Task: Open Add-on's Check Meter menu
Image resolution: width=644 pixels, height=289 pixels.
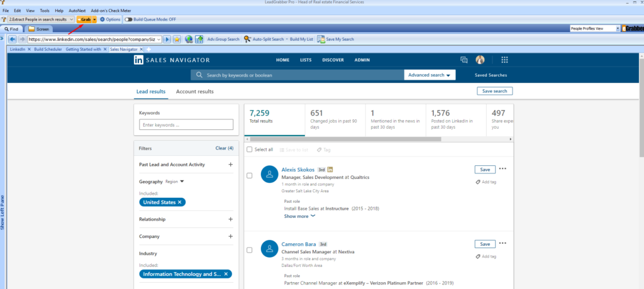Action: (x=111, y=10)
